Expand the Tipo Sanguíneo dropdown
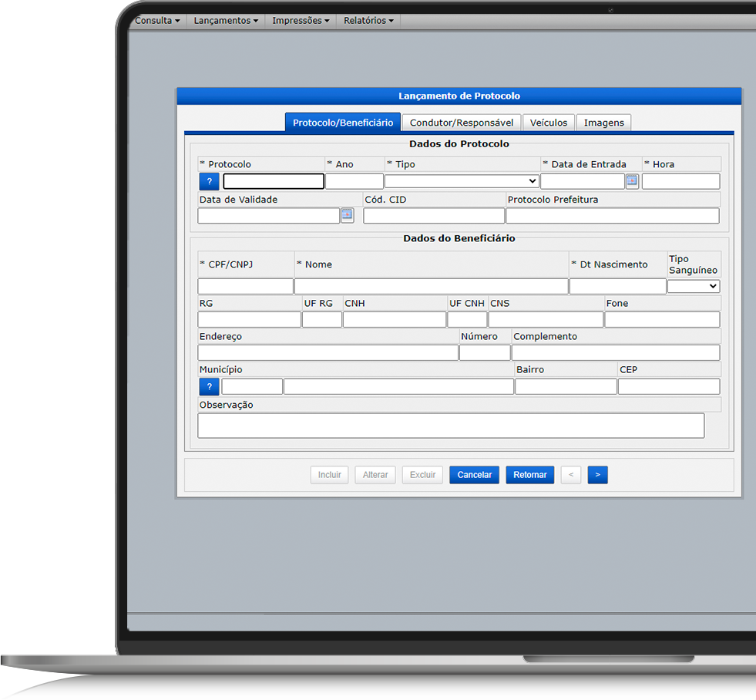Viewport: 756px width, 700px height. [694, 286]
